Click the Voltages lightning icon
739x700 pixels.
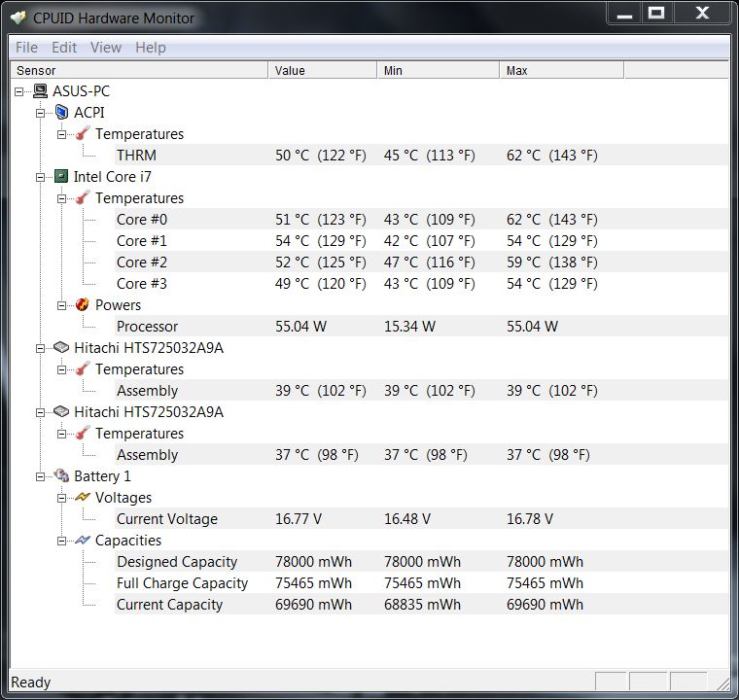coord(83,497)
